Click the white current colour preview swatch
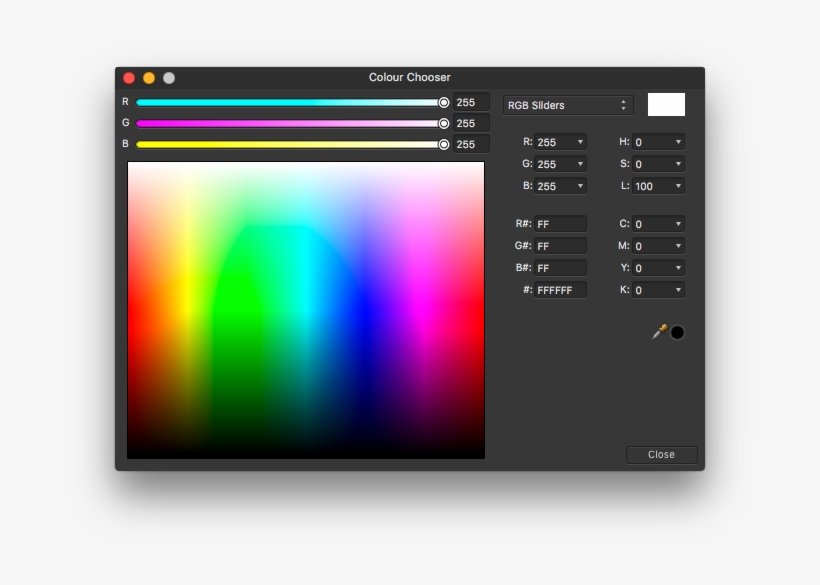This screenshot has height=585, width=820. point(666,105)
